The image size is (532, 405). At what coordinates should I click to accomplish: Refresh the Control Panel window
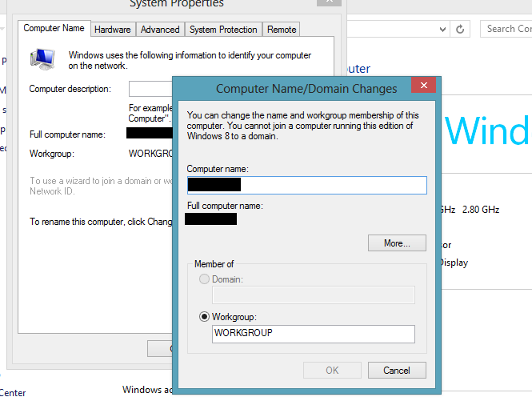click(x=460, y=29)
